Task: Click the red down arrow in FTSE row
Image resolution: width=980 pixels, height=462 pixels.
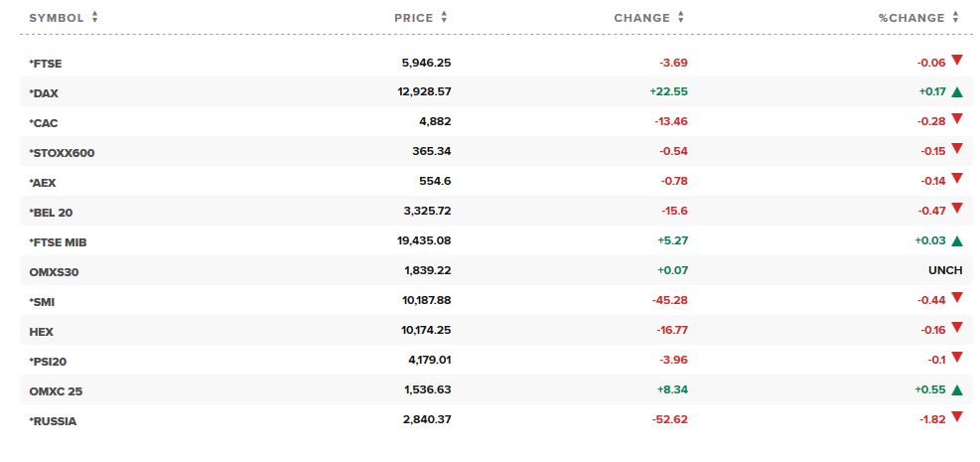Action: pos(957,61)
